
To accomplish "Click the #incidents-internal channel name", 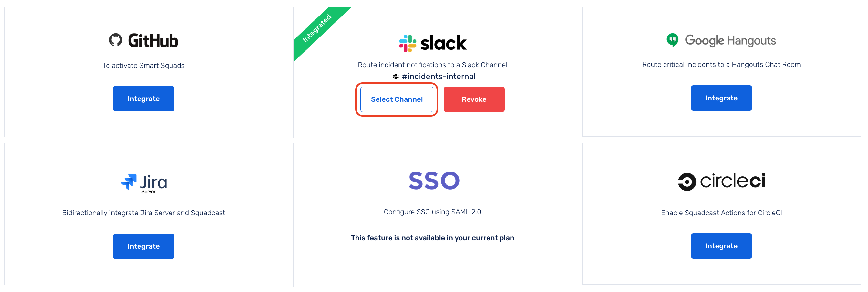I will [x=439, y=77].
